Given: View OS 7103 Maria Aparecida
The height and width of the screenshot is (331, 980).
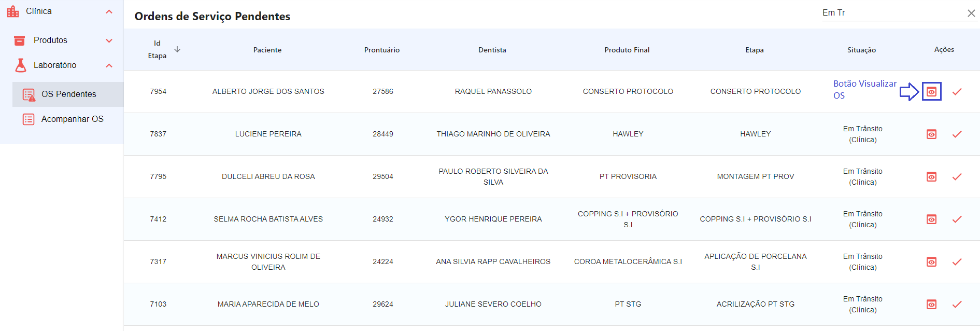Looking at the screenshot, I should [931, 305].
